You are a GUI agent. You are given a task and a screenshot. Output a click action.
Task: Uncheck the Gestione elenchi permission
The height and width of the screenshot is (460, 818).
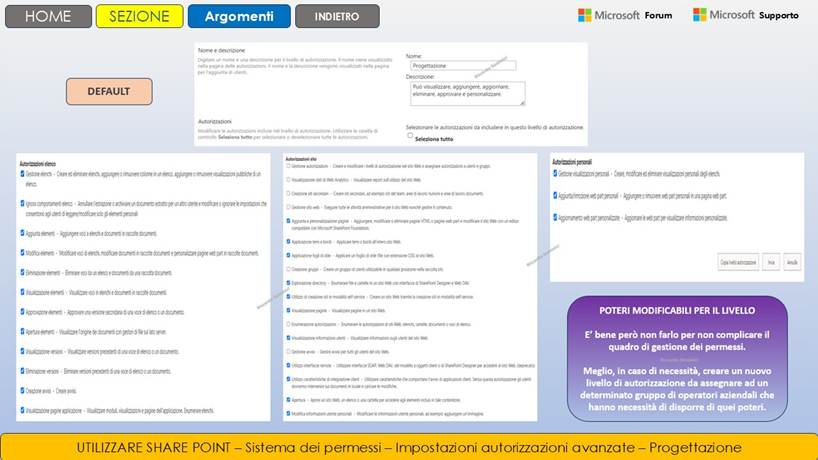coord(22,174)
